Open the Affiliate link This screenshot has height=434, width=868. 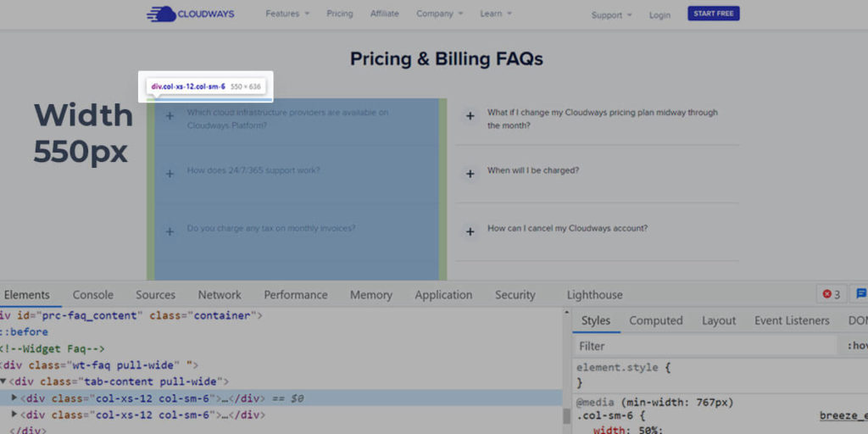[384, 14]
